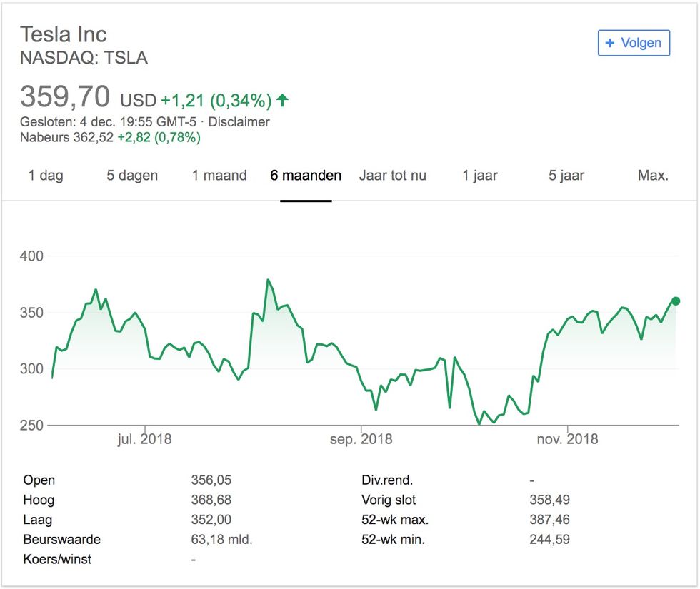
Task: Click the jul. 2018 axis marker
Action: pyautogui.click(x=144, y=439)
